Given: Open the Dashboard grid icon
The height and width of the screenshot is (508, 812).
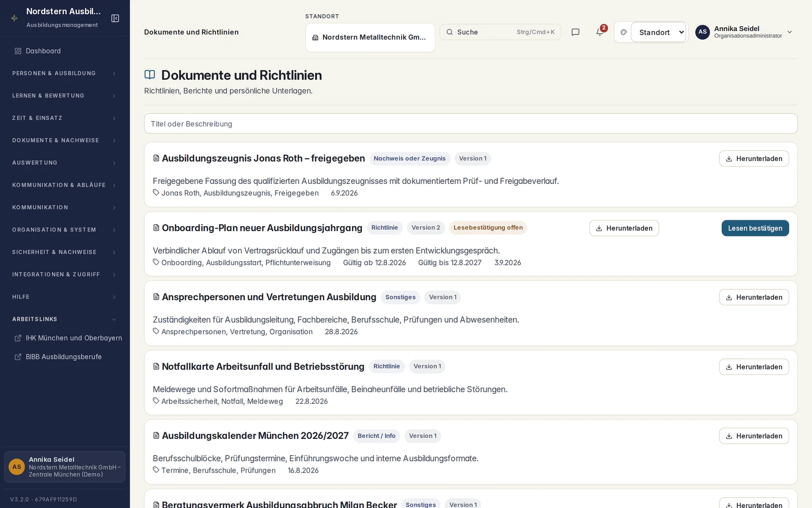Looking at the screenshot, I should 18,51.
